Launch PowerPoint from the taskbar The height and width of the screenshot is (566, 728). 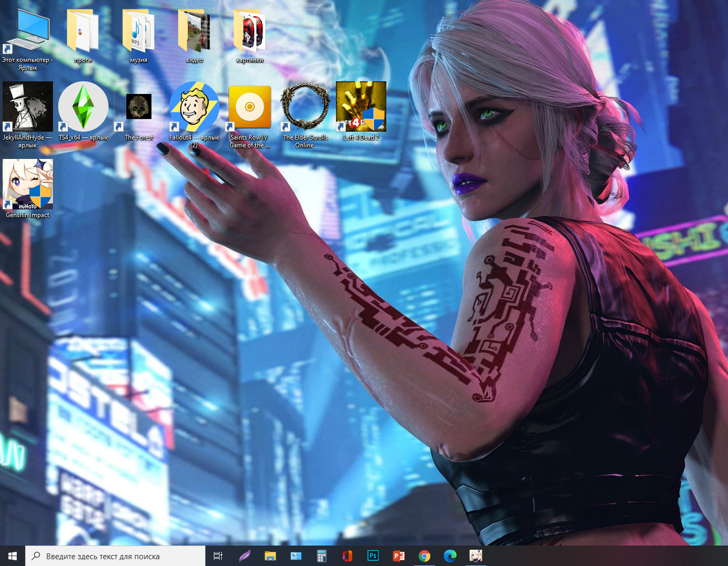point(399,556)
